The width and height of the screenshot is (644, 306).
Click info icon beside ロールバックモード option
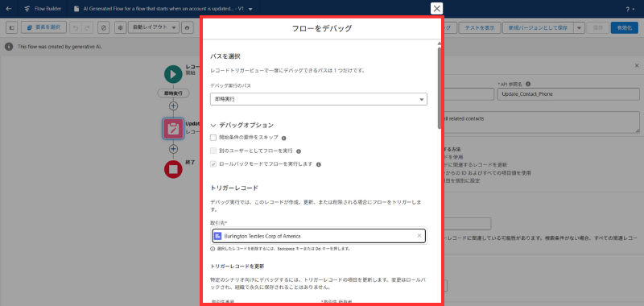(x=318, y=164)
